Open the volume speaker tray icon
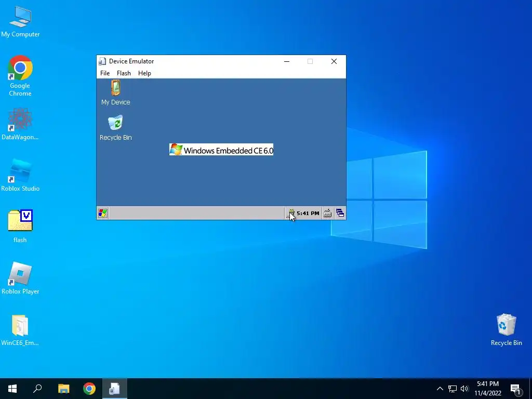 464,389
